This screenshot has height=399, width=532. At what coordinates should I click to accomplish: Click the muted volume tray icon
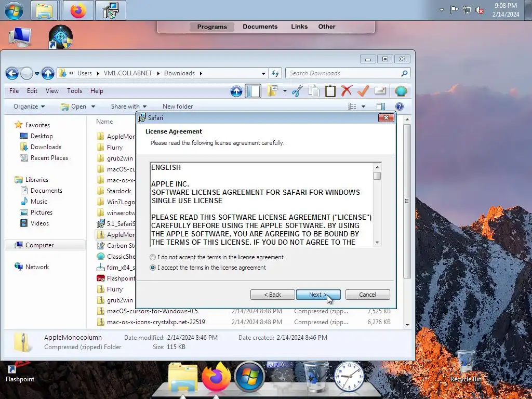(480, 10)
